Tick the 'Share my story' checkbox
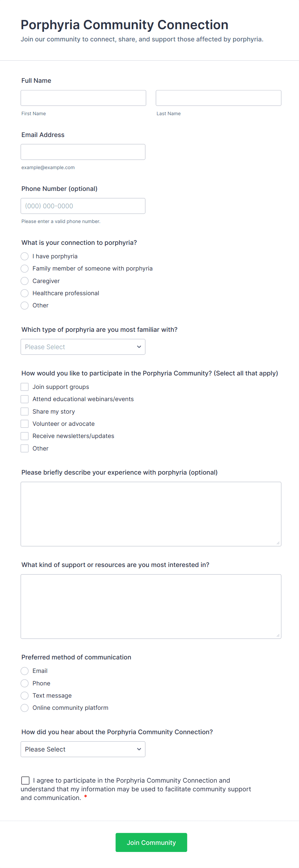Viewport: 299px width, 868px height. 25,411
